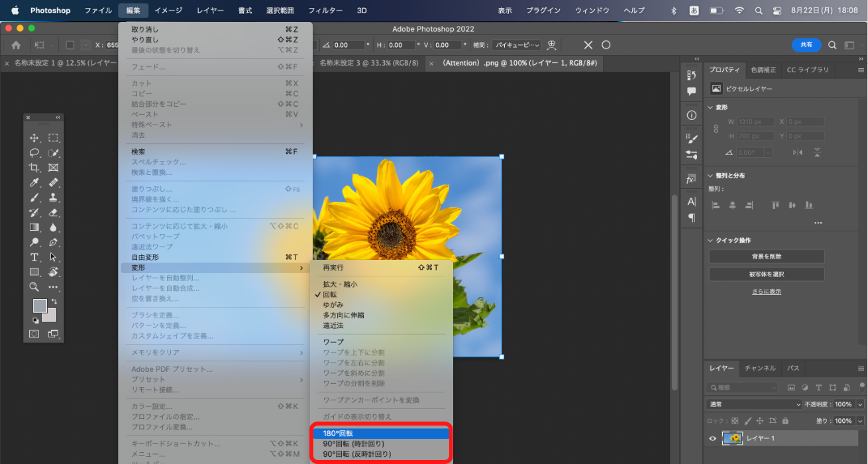Reset default foreground and background colors
The width and height of the screenshot is (868, 464).
[x=35, y=319]
